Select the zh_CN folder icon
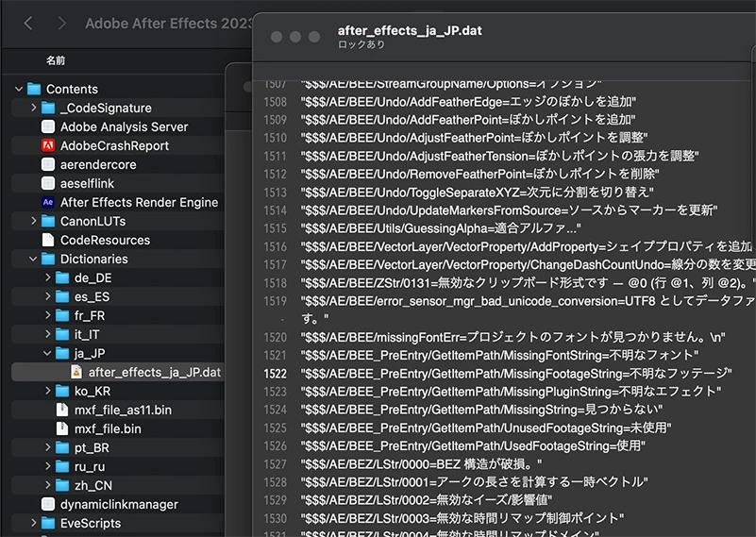This screenshot has height=537, width=756. point(62,485)
